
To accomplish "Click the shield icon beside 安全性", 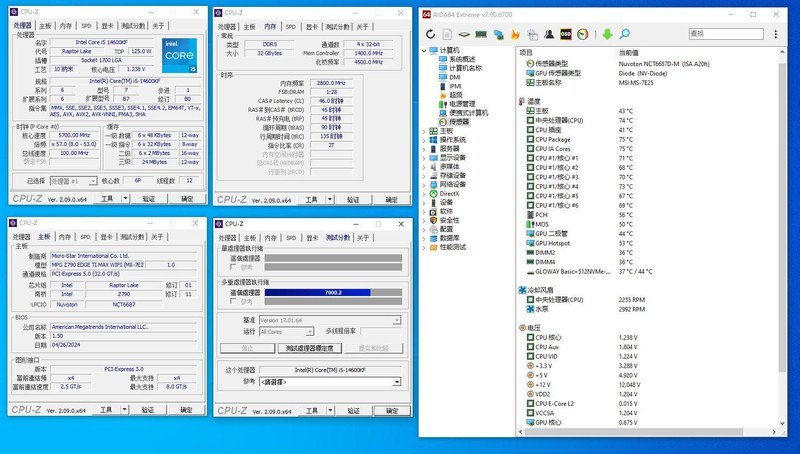I will pyautogui.click(x=433, y=220).
